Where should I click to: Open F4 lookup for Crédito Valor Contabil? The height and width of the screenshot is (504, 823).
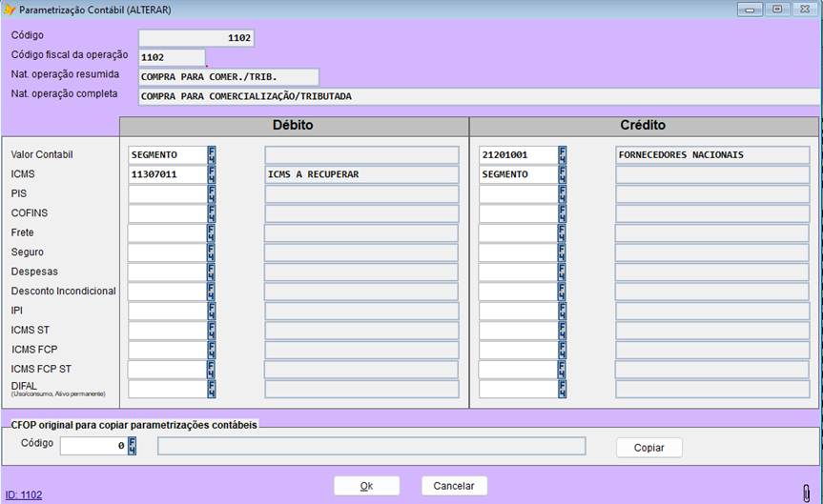point(563,155)
